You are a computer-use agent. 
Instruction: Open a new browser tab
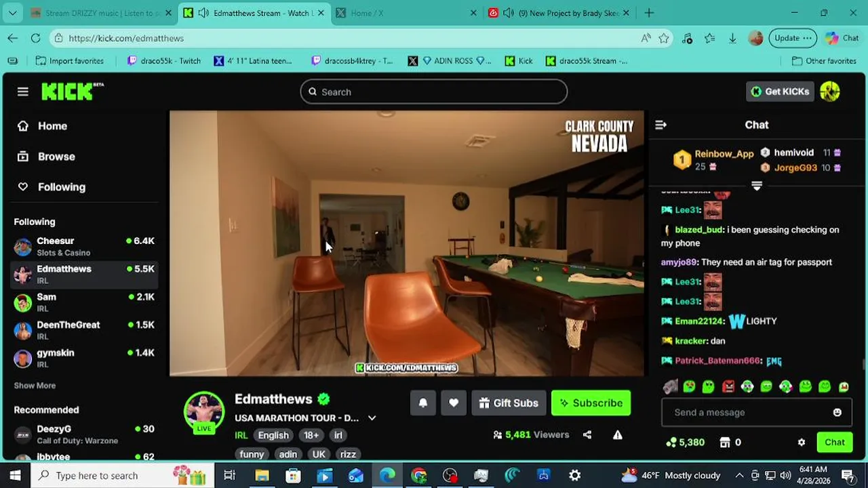(649, 13)
